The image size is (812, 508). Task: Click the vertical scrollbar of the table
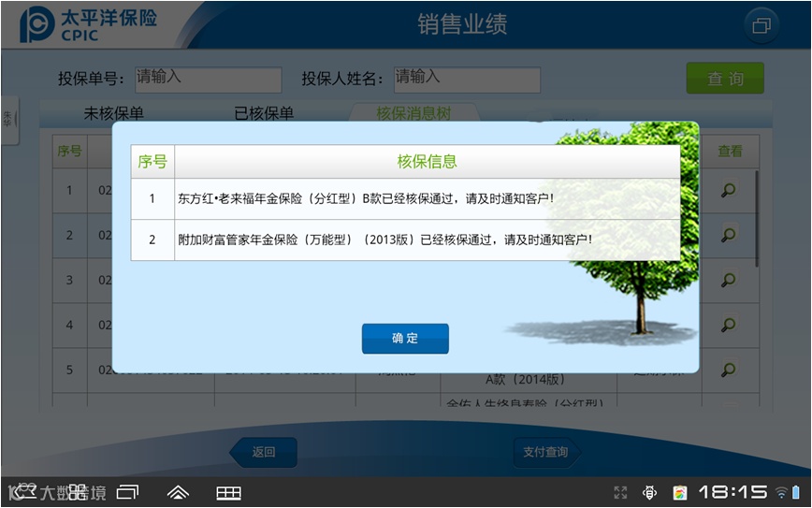(757, 219)
